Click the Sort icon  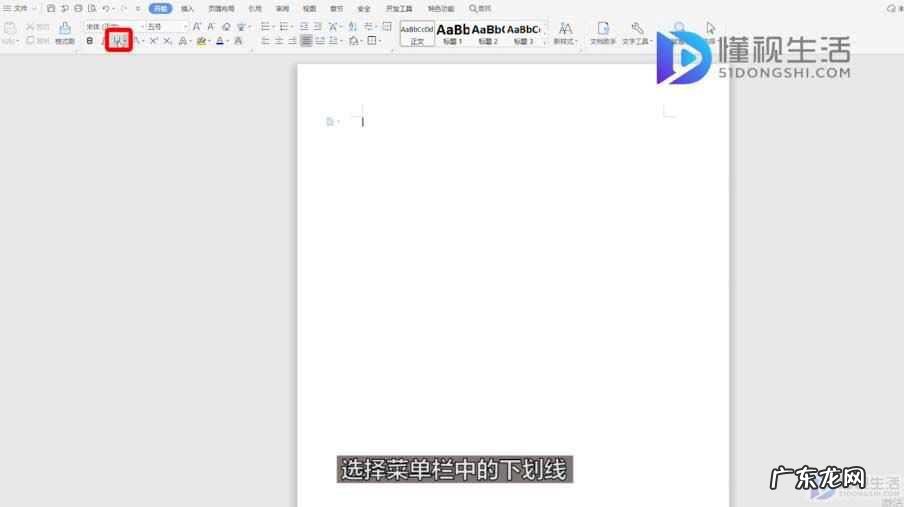pyautogui.click(x=352, y=27)
